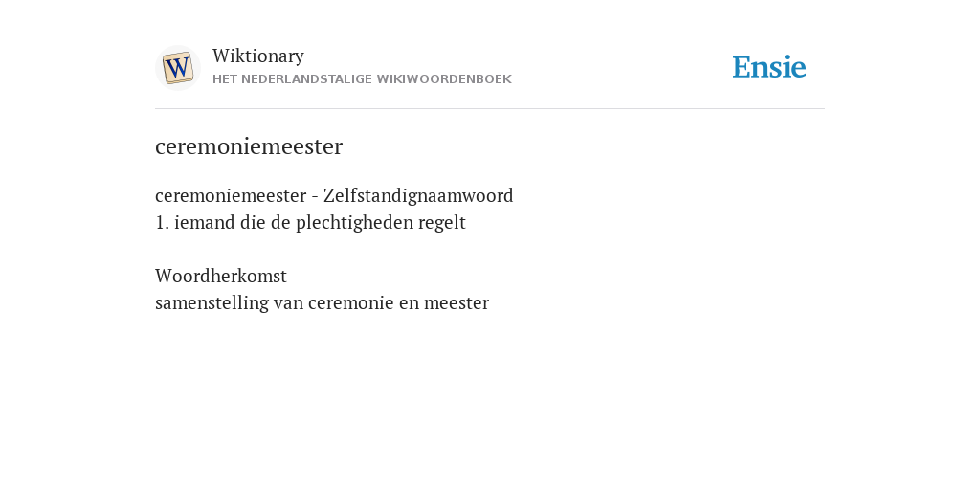Click the Woordherkomst section label
The image size is (980, 490).
(x=221, y=276)
